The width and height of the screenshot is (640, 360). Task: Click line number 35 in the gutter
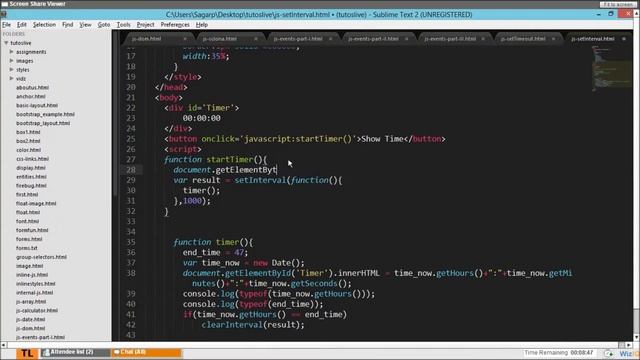[131, 242]
